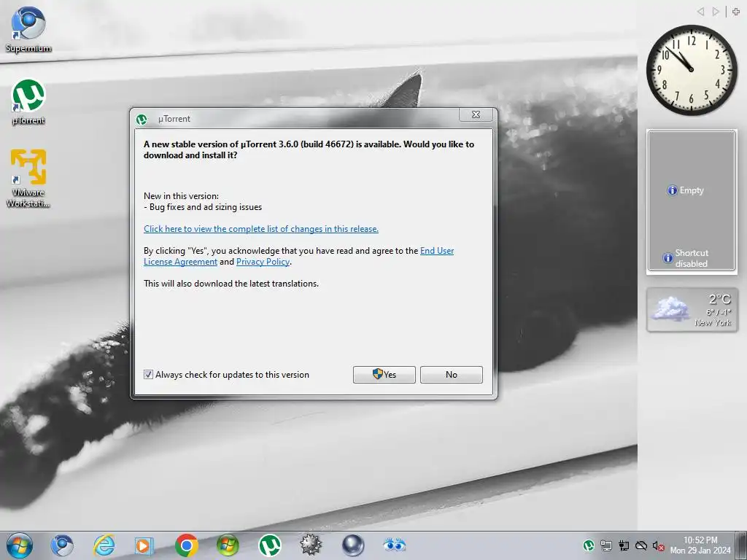Click the analog clock gadget

click(x=692, y=70)
